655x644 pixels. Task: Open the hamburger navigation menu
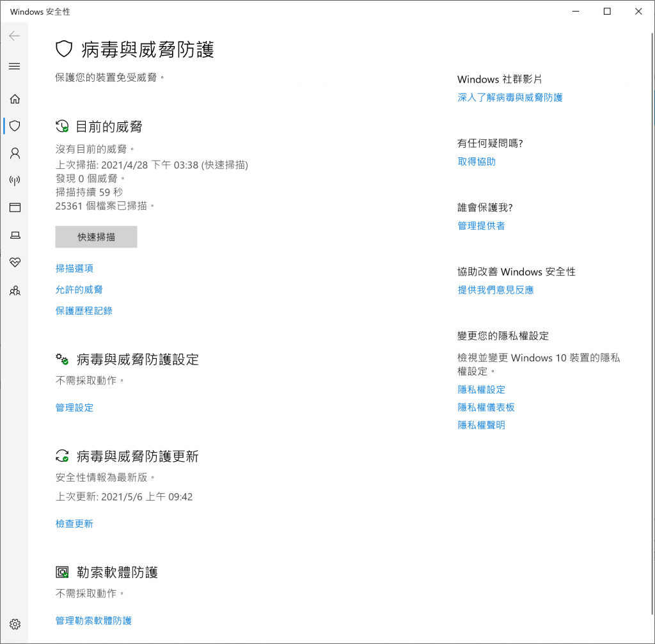15,66
